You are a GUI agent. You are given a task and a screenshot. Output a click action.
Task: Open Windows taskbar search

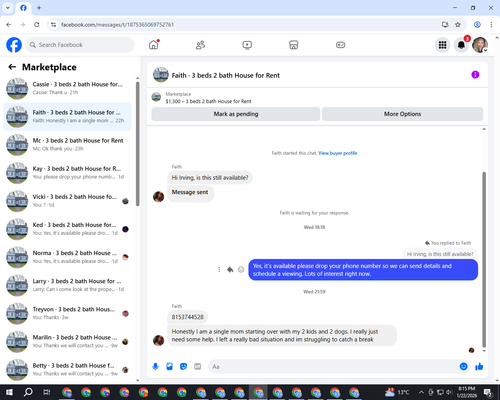tap(28, 392)
